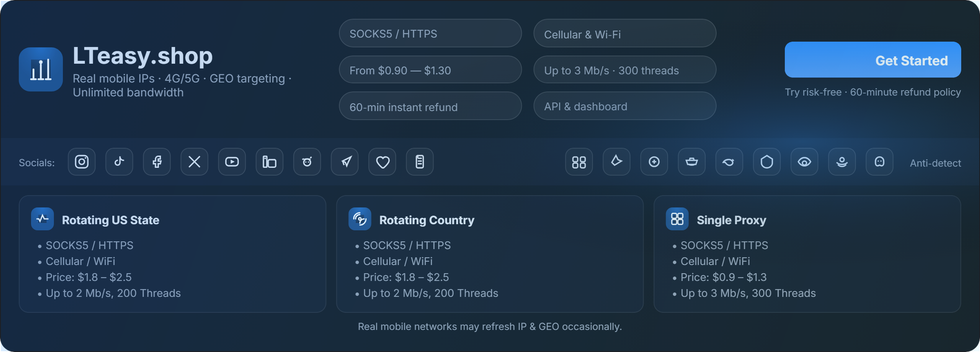Click the SOCKS5 / HTTPS pill
Viewport: 980px width, 352px height.
[x=430, y=33]
